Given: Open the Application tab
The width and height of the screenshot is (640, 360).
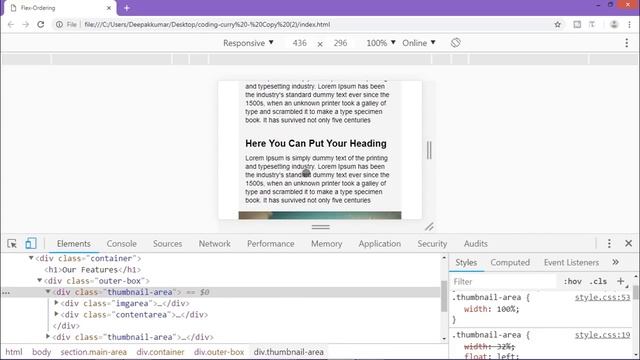Looking at the screenshot, I should point(380,244).
